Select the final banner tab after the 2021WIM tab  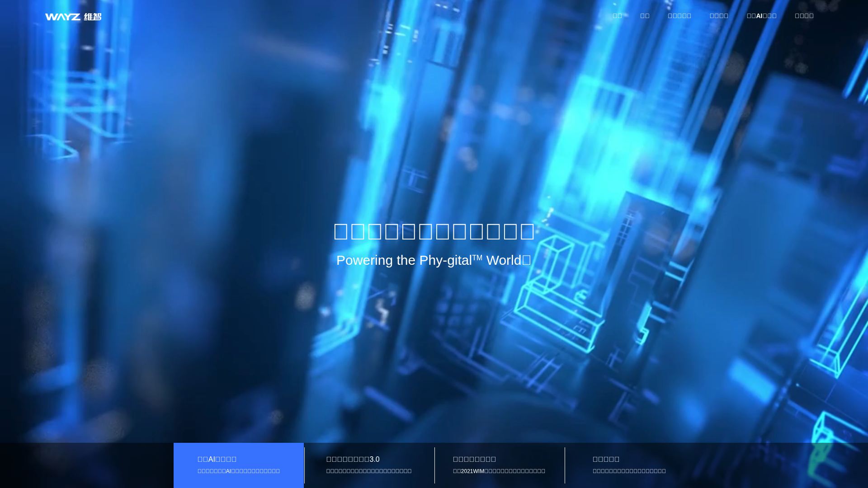pos(629,465)
